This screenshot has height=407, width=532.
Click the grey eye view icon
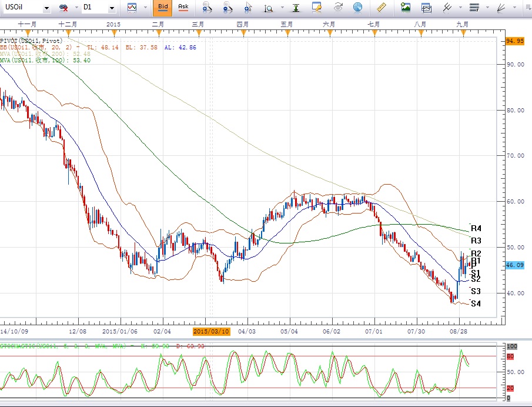[x=338, y=7]
